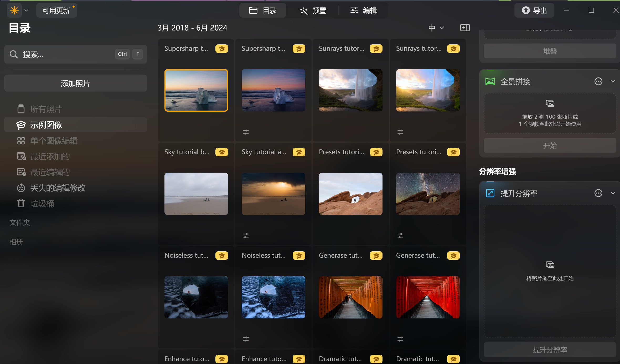The width and height of the screenshot is (620, 364).
Task: Click tutorial badge on first Supersharp photo
Action: pyautogui.click(x=221, y=49)
